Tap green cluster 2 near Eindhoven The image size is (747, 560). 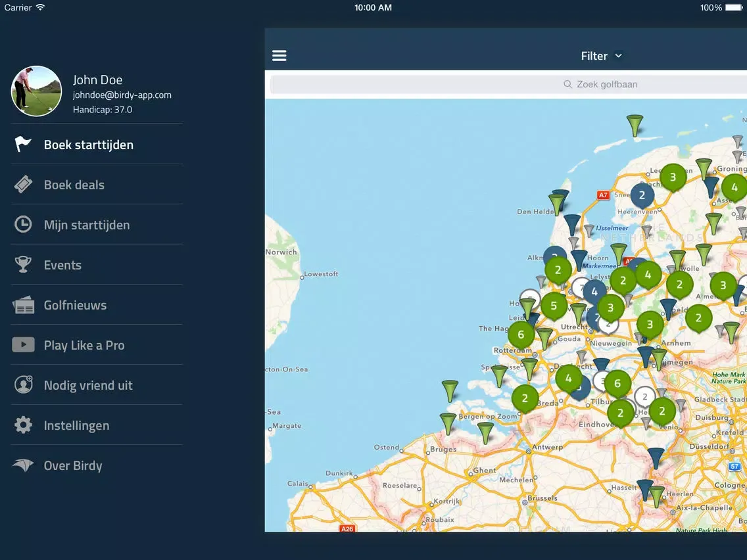(x=620, y=413)
